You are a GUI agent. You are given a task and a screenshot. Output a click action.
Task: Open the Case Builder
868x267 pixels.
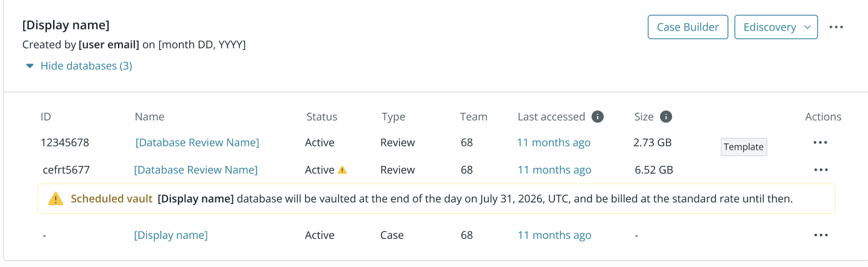tap(688, 27)
